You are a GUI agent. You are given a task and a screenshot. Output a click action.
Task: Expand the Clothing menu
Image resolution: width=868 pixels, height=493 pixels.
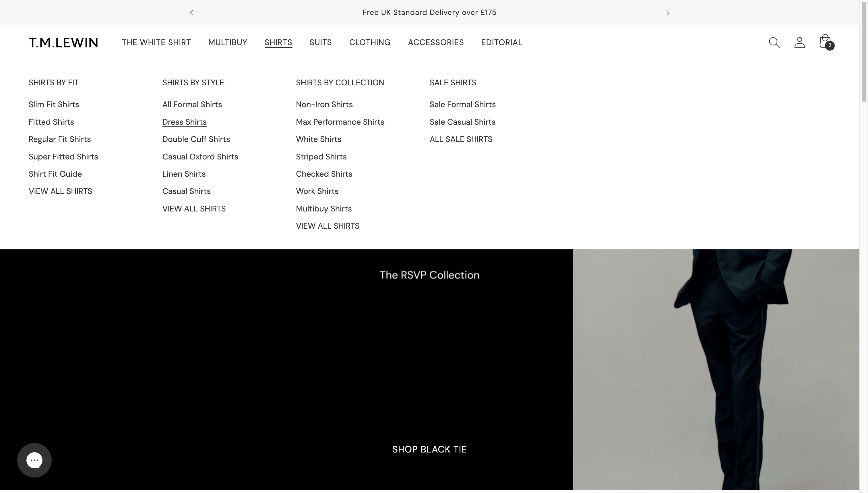click(x=369, y=43)
